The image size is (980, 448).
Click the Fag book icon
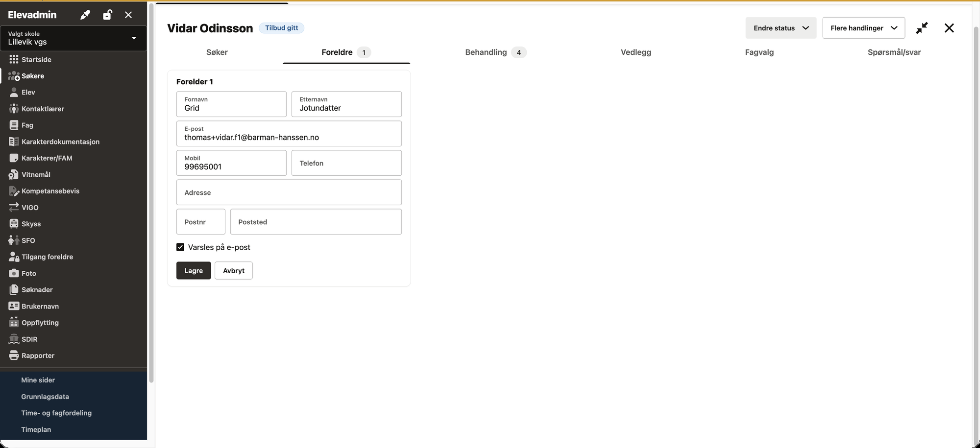click(14, 125)
